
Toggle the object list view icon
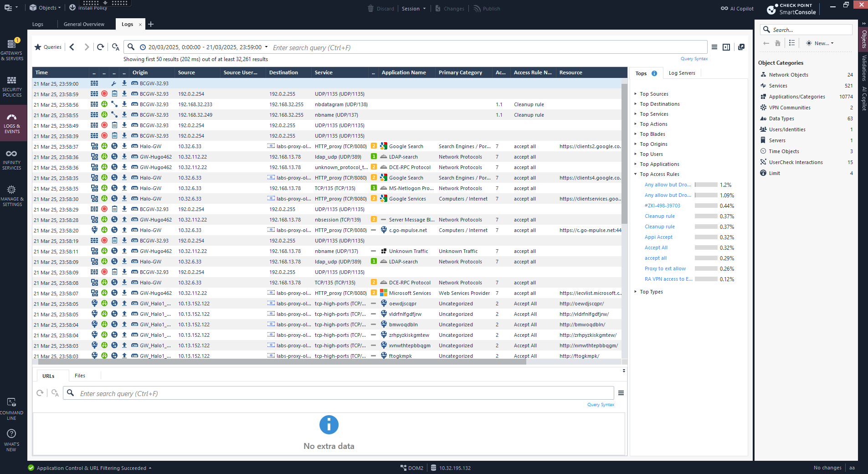pyautogui.click(x=792, y=43)
